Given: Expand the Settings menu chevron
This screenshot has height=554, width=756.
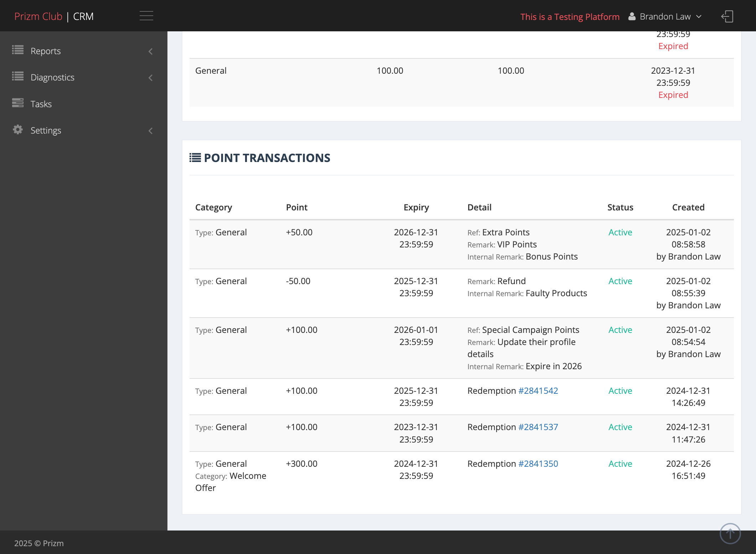Looking at the screenshot, I should pos(151,131).
